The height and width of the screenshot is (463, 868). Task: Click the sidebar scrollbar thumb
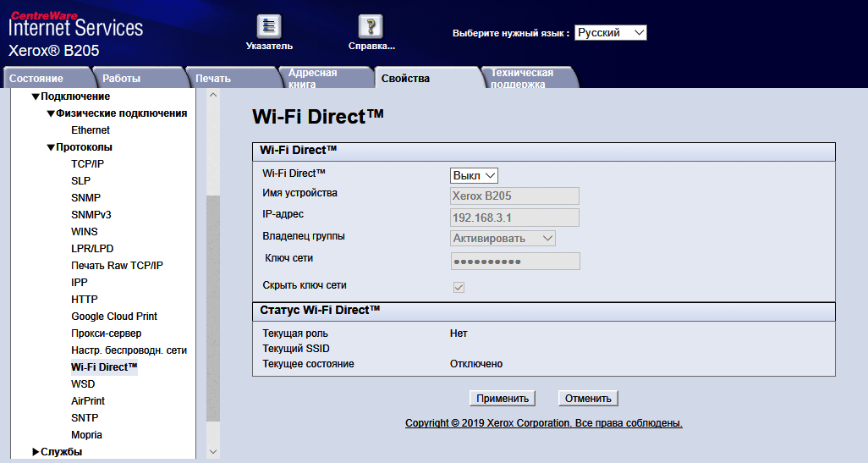[x=213, y=309]
